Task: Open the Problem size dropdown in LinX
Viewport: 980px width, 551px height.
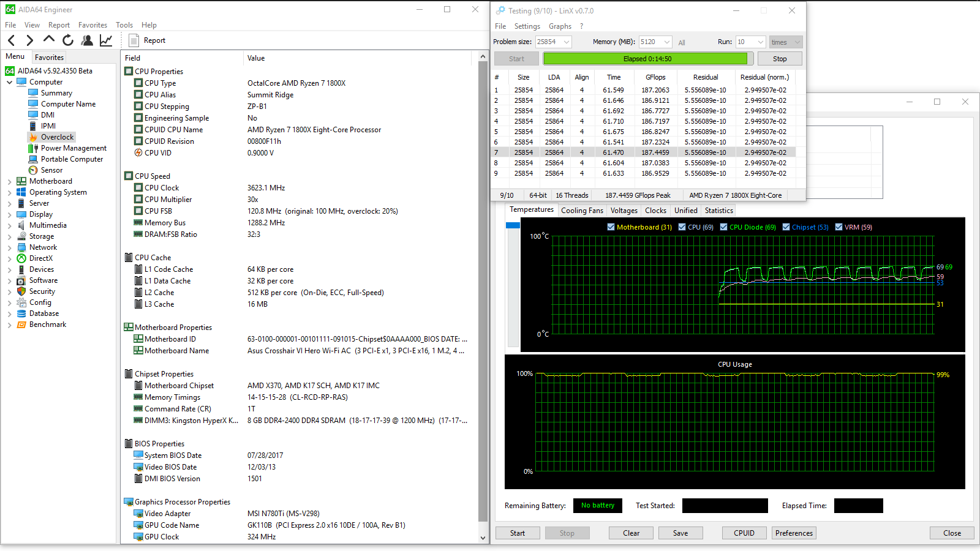Action: pyautogui.click(x=567, y=42)
